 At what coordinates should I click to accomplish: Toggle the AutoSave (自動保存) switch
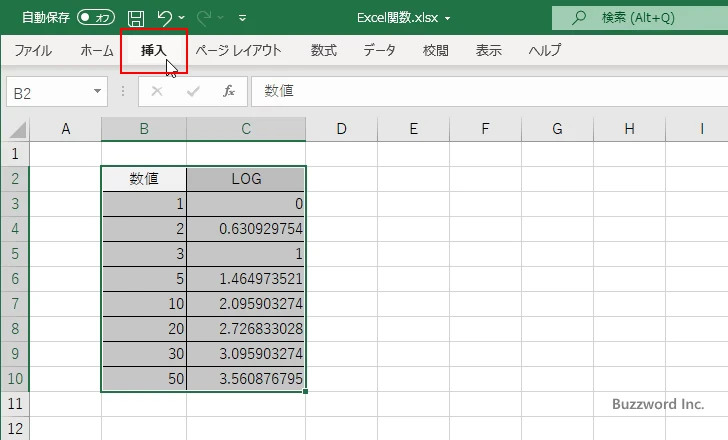96,18
